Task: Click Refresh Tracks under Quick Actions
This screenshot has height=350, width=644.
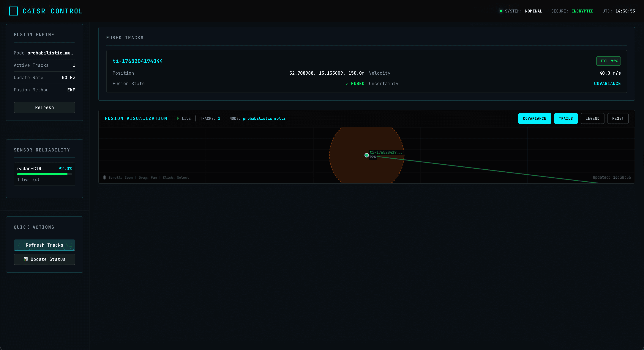Action: (x=44, y=245)
